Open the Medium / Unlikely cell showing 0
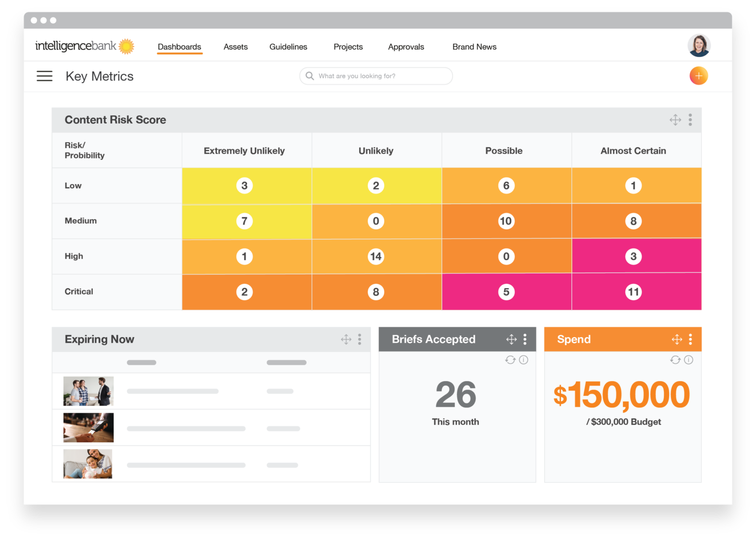The height and width of the screenshot is (540, 756). [x=376, y=221]
